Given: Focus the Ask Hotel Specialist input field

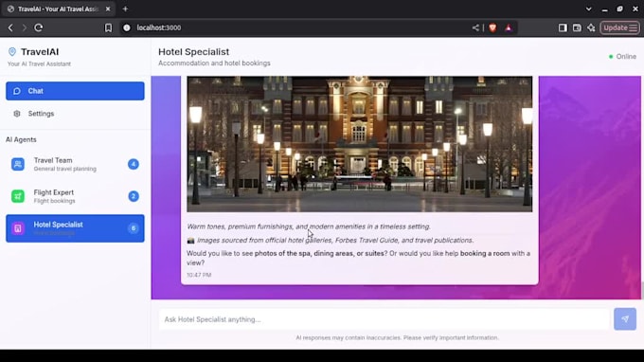Looking at the screenshot, I should coord(384,319).
